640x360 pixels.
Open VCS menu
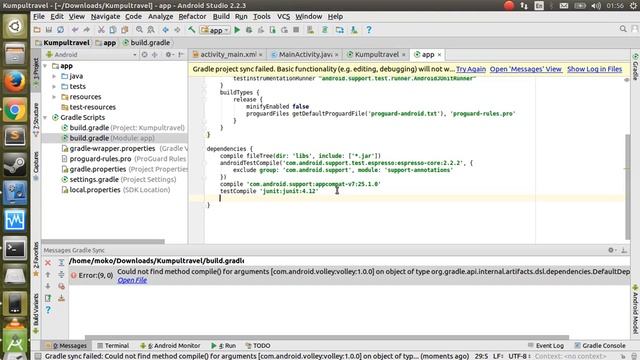pos(283,16)
